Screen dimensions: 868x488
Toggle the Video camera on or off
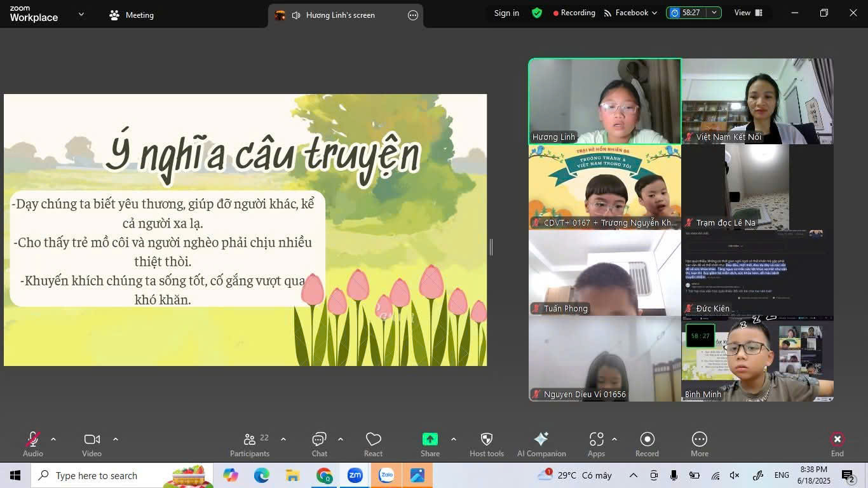92,444
